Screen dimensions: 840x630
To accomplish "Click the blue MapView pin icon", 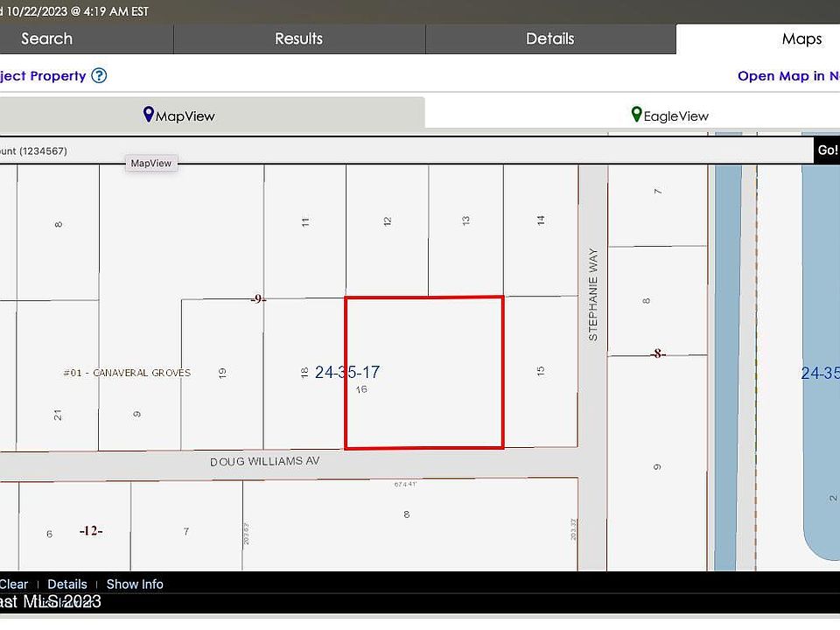I will [x=149, y=115].
